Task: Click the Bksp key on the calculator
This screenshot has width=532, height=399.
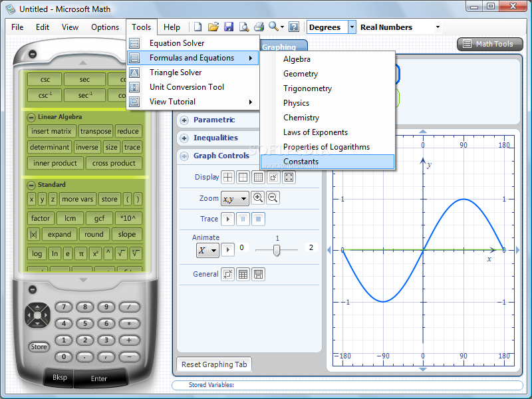Action: pos(60,377)
